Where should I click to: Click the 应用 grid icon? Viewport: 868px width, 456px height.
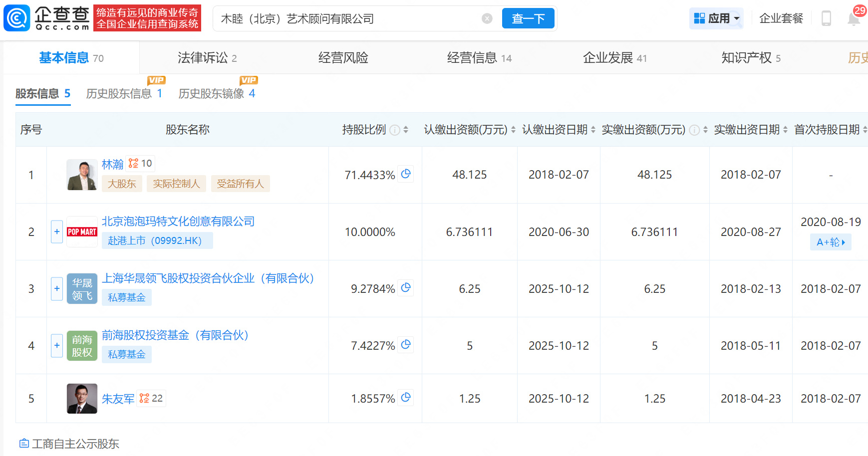[699, 18]
